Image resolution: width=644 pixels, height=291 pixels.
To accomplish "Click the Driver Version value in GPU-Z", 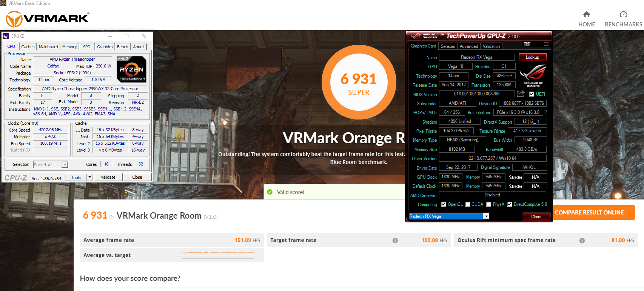I will (x=493, y=158).
